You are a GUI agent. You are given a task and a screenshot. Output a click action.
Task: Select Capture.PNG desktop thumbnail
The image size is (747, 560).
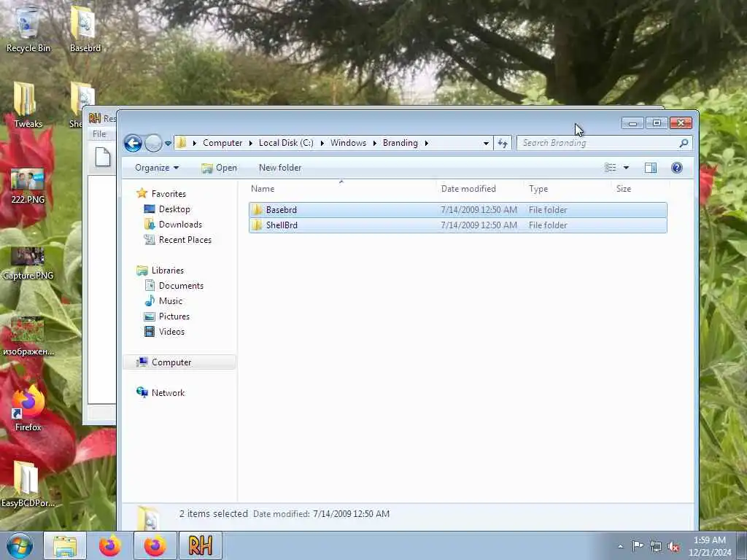28,263
